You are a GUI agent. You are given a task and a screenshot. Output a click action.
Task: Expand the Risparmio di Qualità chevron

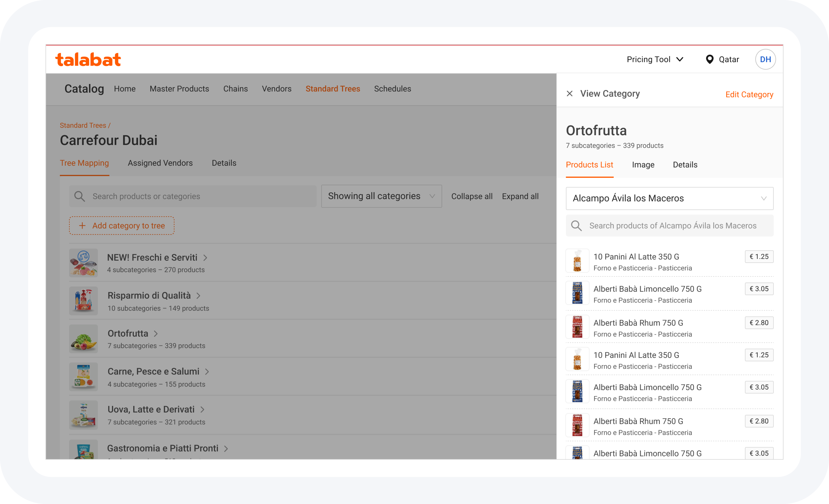point(198,296)
